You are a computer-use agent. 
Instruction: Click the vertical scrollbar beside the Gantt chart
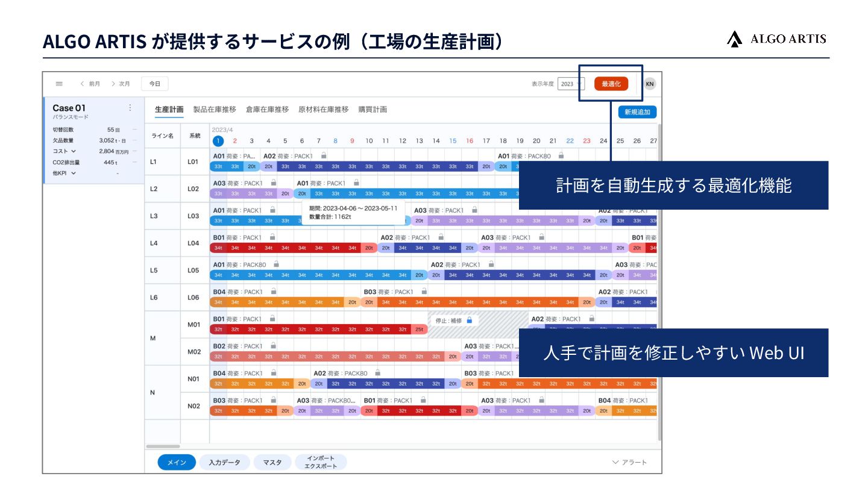point(659,282)
